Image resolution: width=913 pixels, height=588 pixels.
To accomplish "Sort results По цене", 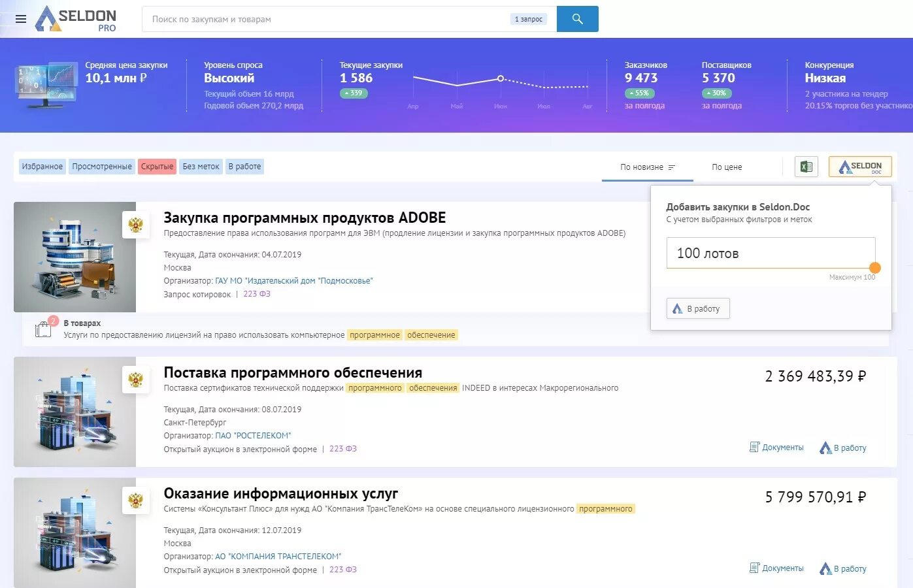I will tap(727, 167).
